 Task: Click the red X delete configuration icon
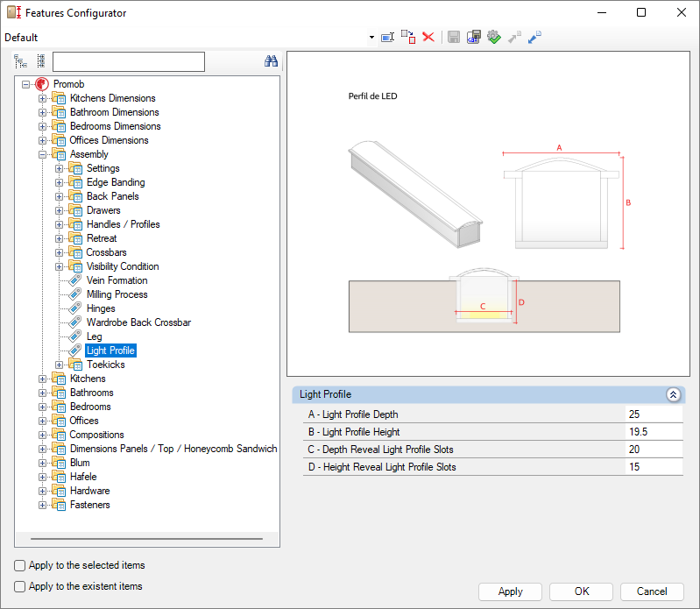point(428,38)
